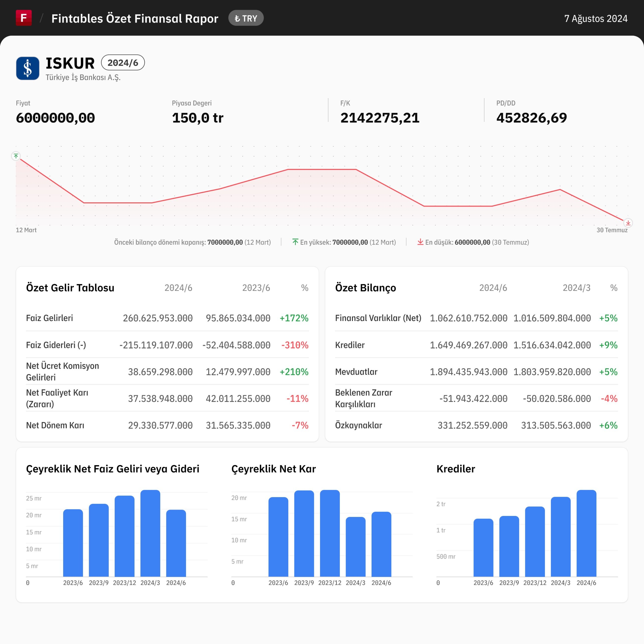644x644 pixels.
Task: Click the Krediler row in Özet Bilanço
Action: (476, 345)
